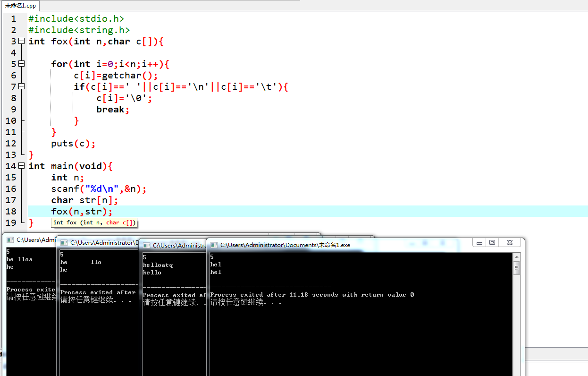Click the 'scanf("%d\n",&n);' statement
This screenshot has width=588, height=376.
(99, 189)
